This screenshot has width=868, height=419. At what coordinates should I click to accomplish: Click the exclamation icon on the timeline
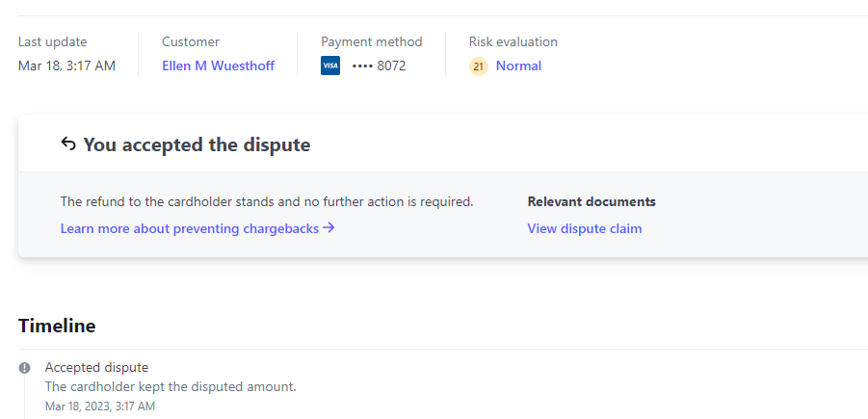pos(25,368)
